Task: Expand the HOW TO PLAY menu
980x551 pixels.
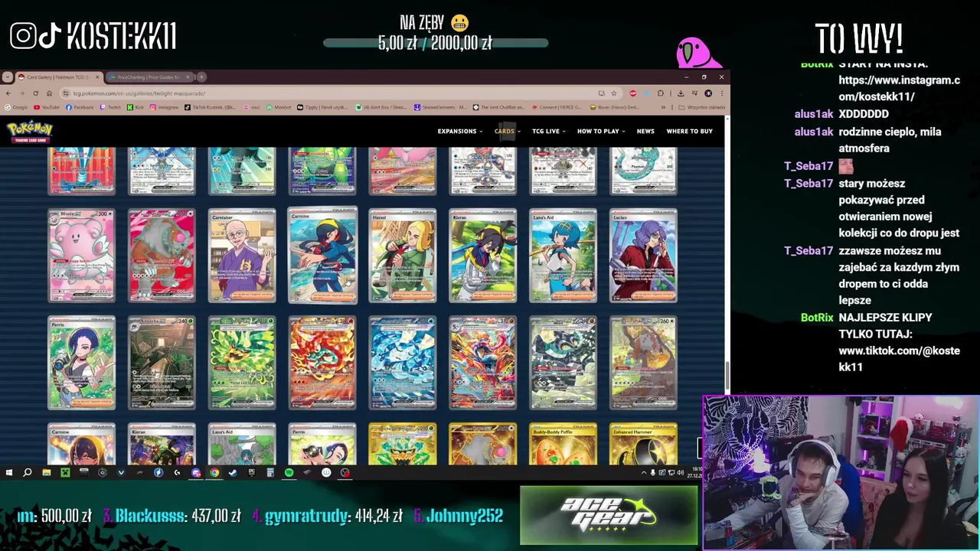Action: (x=600, y=131)
